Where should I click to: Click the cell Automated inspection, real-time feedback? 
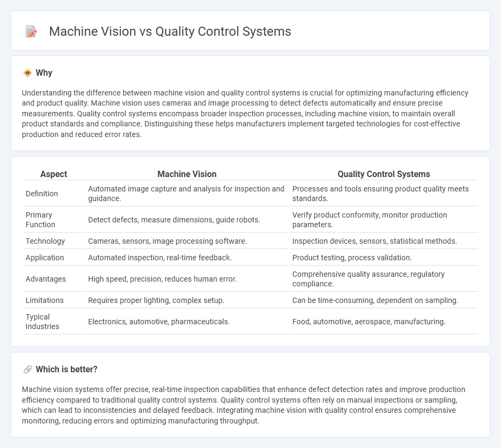187,258
